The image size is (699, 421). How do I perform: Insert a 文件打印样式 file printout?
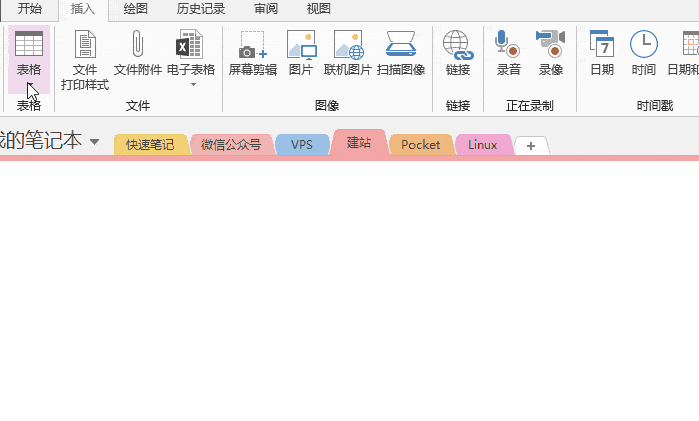click(x=85, y=60)
